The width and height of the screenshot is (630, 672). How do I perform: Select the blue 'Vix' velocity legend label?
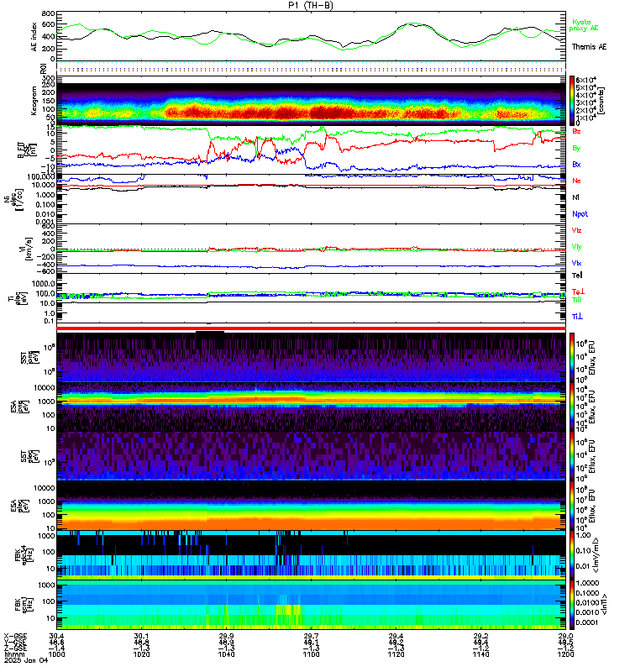576,263
